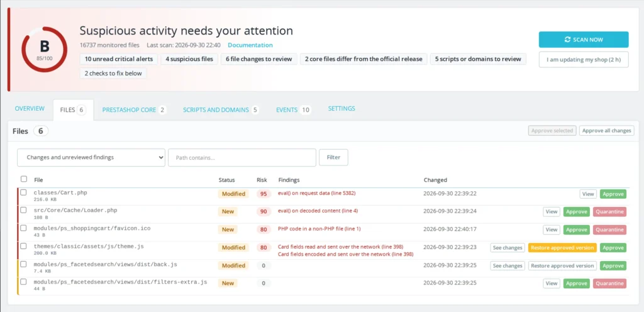
Task: Open the 'Changes and unreviewed findings' dropdown
Action: pos(91,158)
